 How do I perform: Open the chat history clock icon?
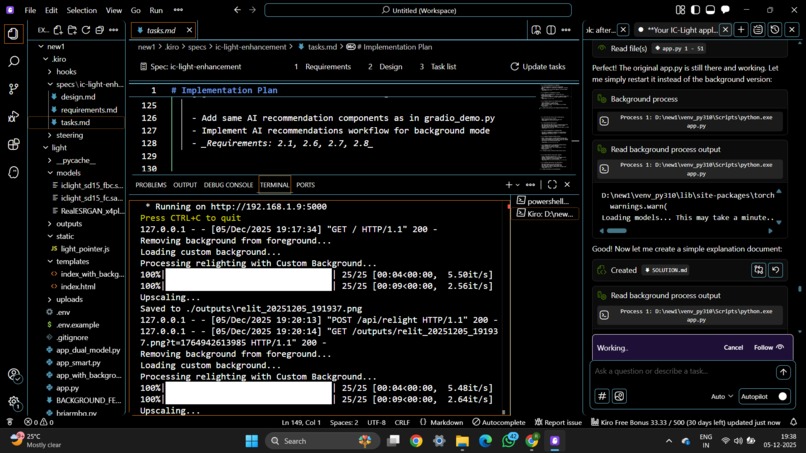(775, 30)
